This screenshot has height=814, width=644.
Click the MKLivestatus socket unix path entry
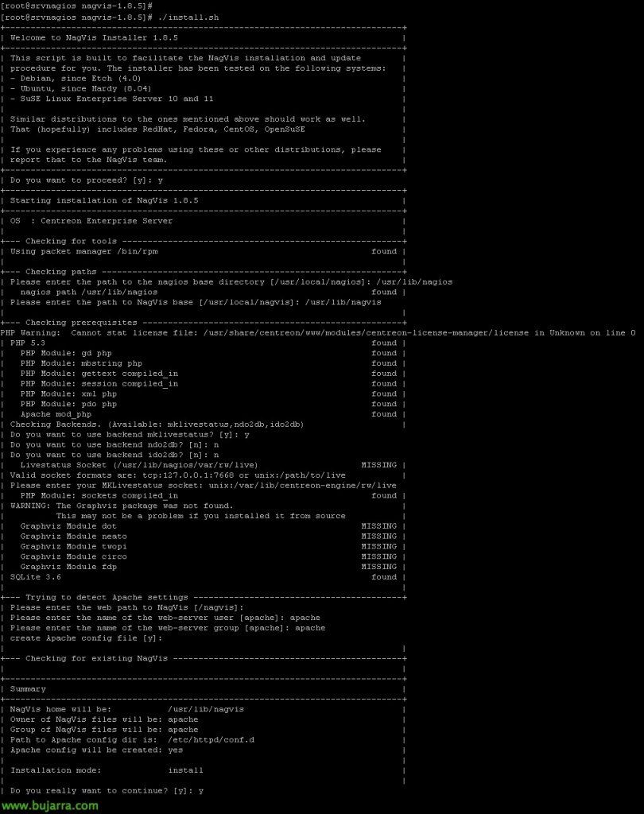click(302, 486)
